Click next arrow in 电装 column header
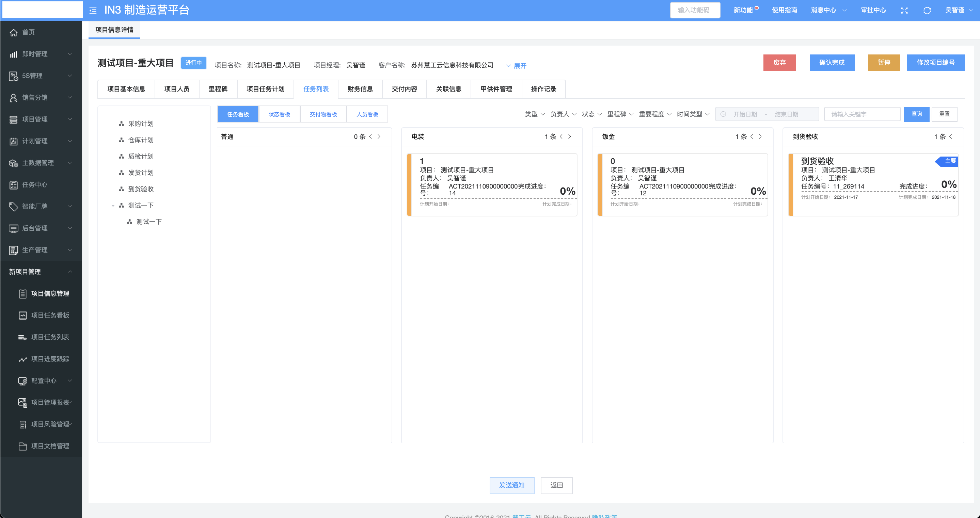 point(570,136)
